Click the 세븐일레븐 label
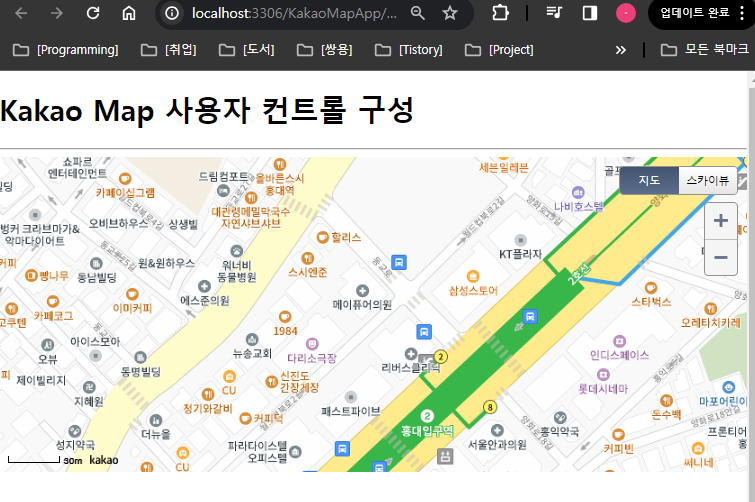This screenshot has height=502, width=755. click(504, 167)
